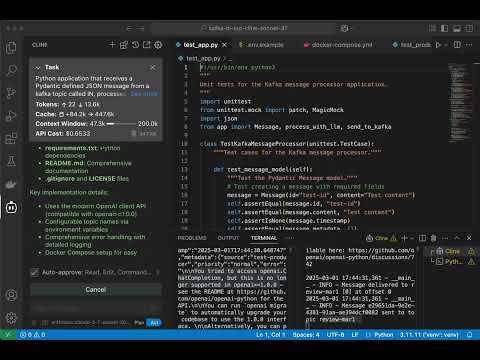Screen dimensions: 480x360
Task: Select the test_app.py editor tab
Action: (201, 45)
